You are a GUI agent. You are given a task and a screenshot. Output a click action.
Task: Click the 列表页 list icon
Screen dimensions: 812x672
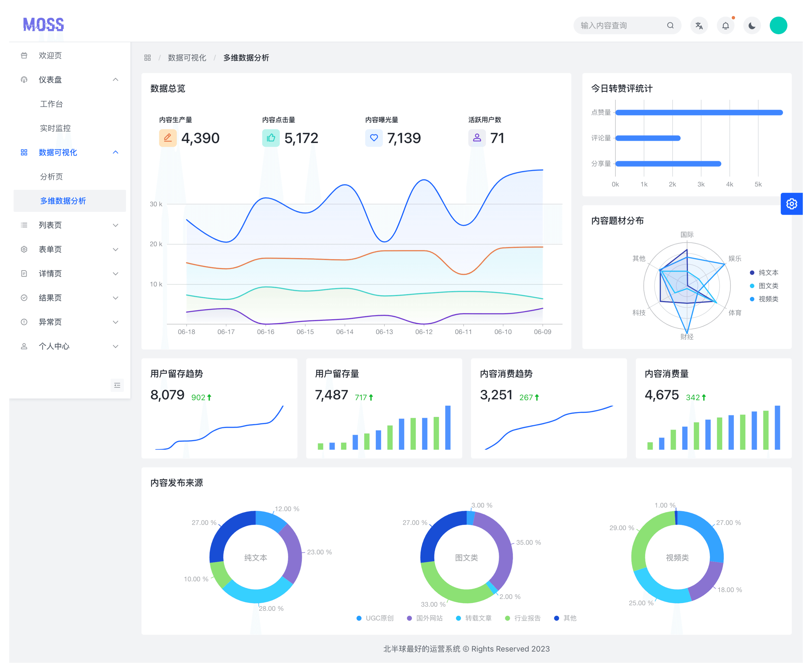pyautogui.click(x=24, y=225)
